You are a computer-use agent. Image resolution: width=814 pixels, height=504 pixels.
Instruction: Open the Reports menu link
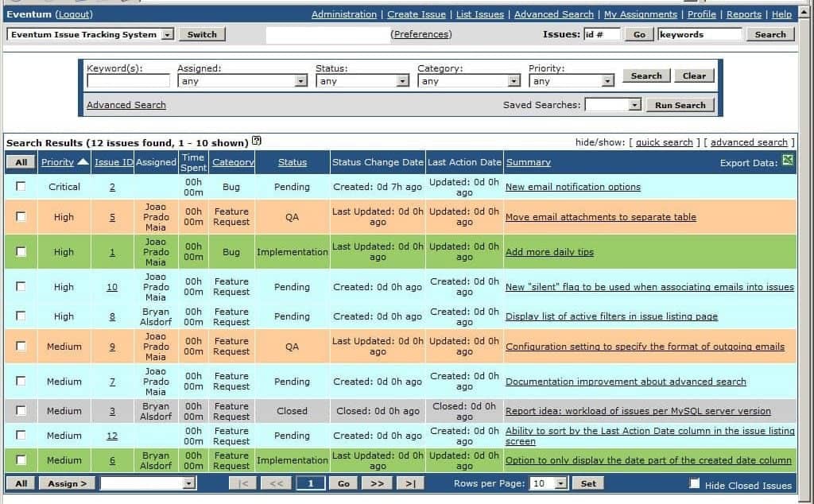point(743,14)
